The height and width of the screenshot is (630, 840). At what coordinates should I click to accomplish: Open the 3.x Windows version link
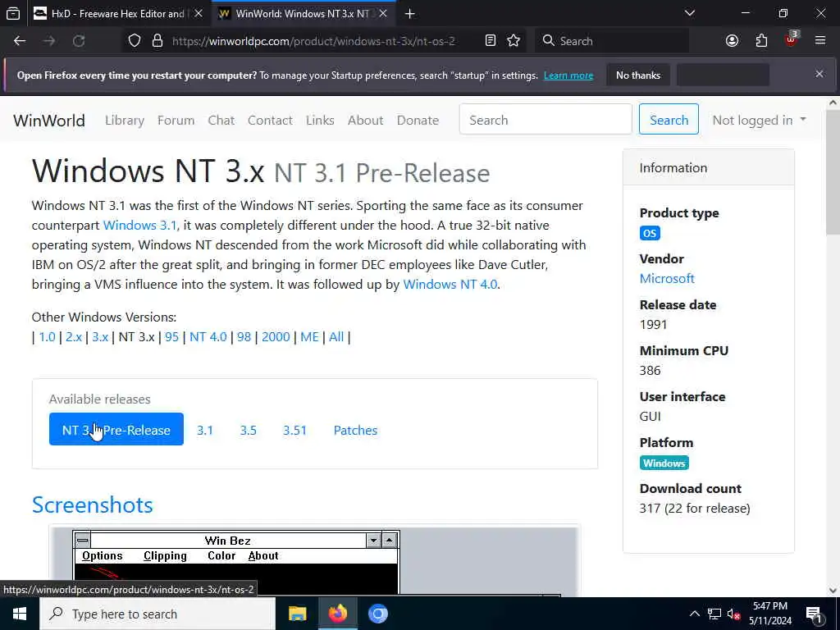(x=100, y=337)
